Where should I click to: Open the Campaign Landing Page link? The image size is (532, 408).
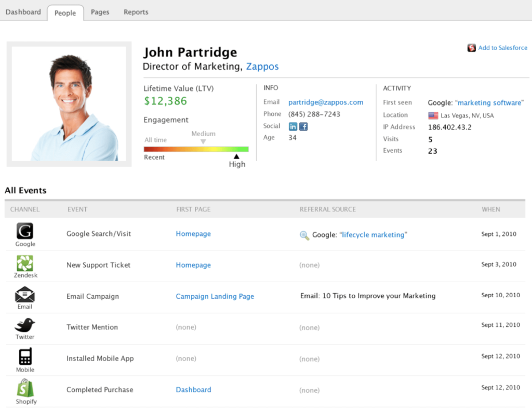click(x=215, y=296)
